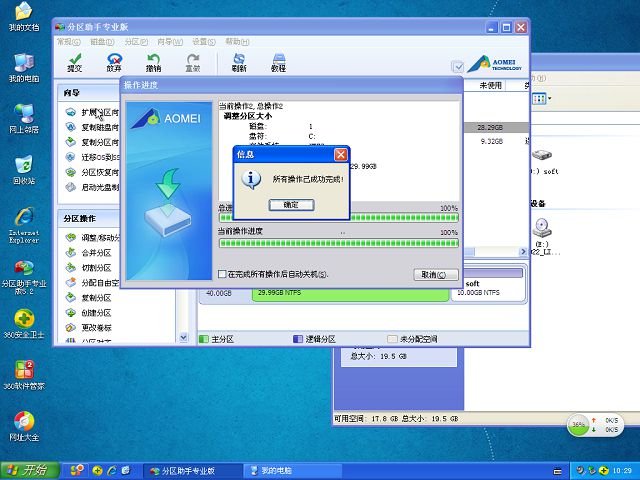Image resolution: width=640 pixels, height=480 pixels.
Task: Open the Windows 开始 start button
Action: [x=29, y=471]
